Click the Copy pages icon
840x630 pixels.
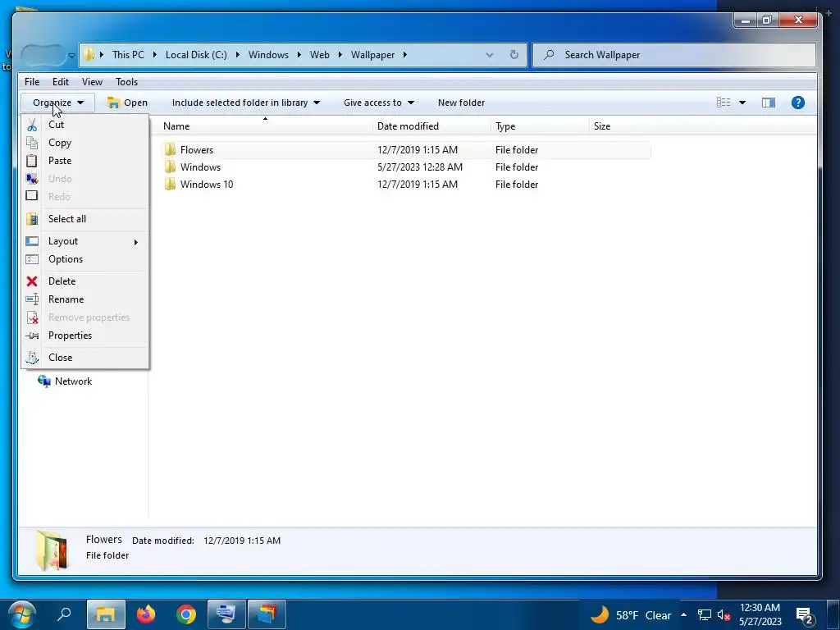[32, 143]
